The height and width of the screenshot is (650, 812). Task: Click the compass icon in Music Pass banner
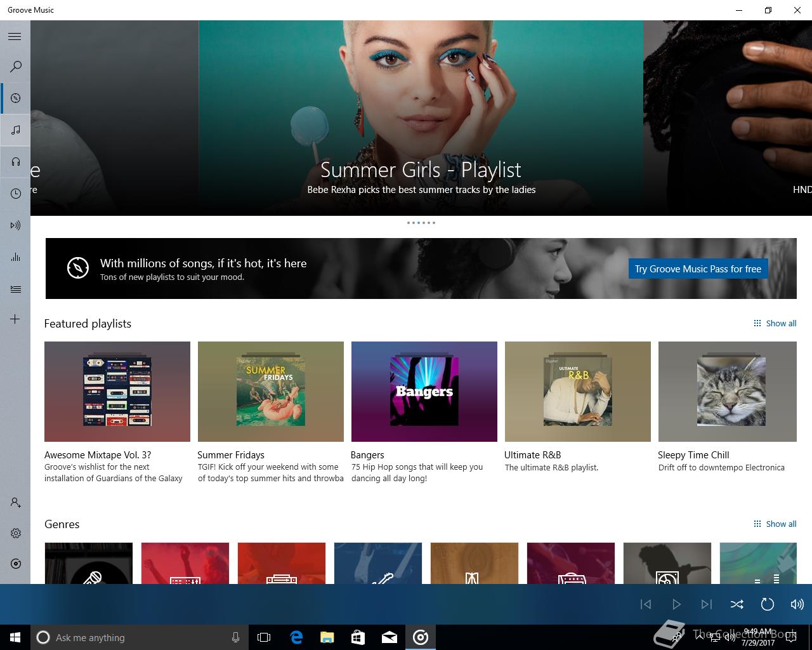78,268
